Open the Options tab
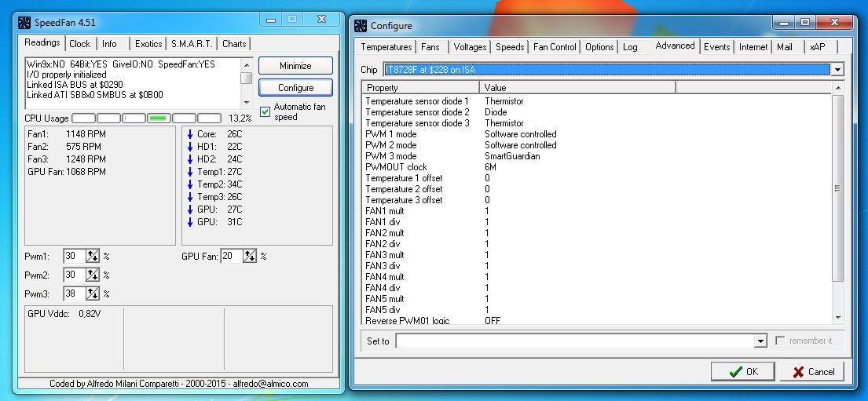The height and width of the screenshot is (401, 868). pyautogui.click(x=599, y=47)
